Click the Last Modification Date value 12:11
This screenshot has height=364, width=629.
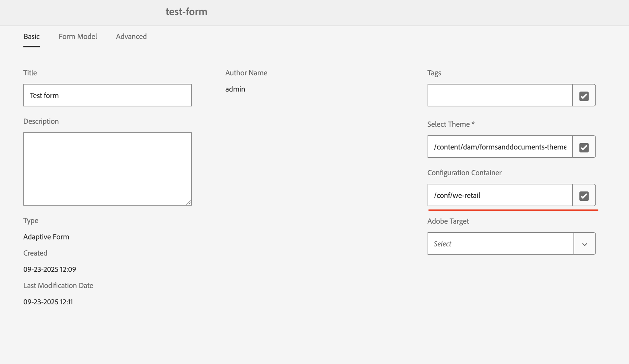[x=48, y=302]
